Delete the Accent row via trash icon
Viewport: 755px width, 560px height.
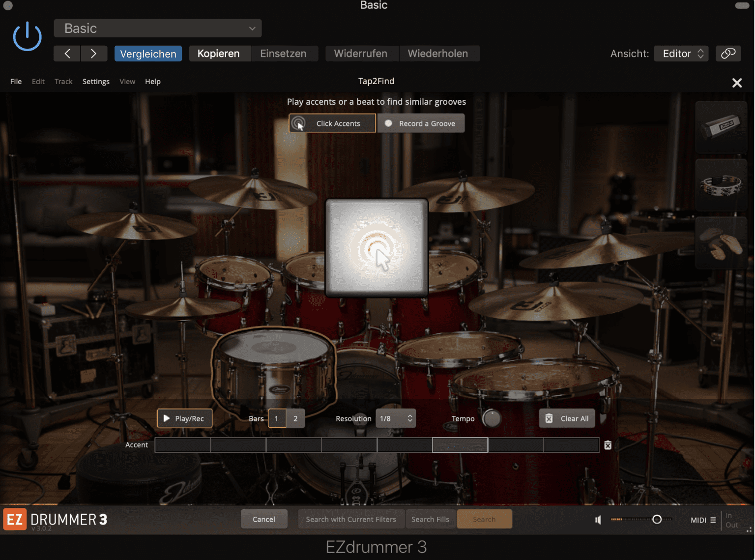[x=608, y=445]
